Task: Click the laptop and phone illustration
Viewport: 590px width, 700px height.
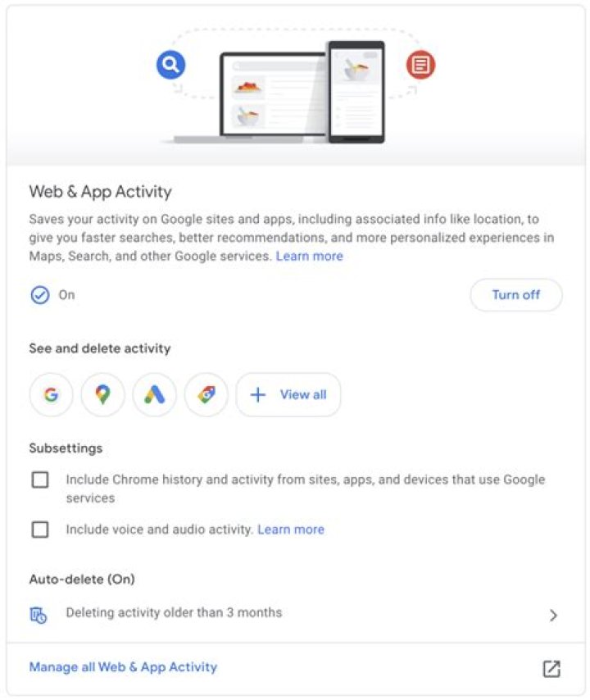Action: [279, 93]
